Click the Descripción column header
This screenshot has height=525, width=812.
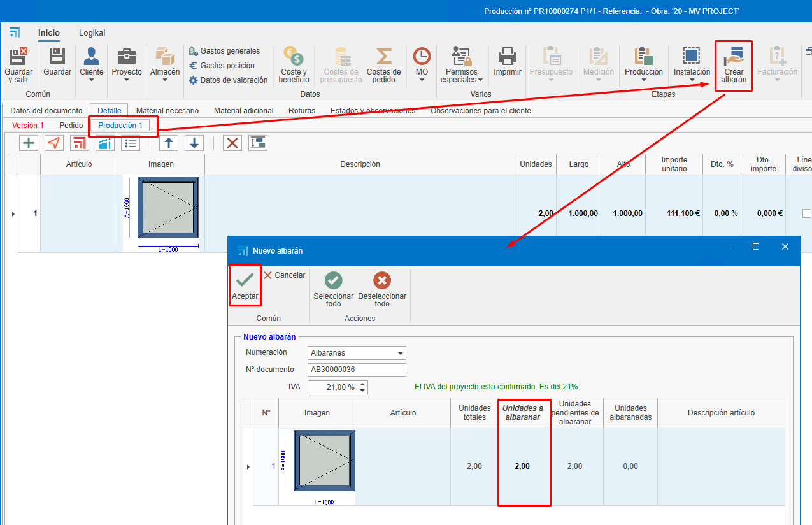[x=360, y=164]
